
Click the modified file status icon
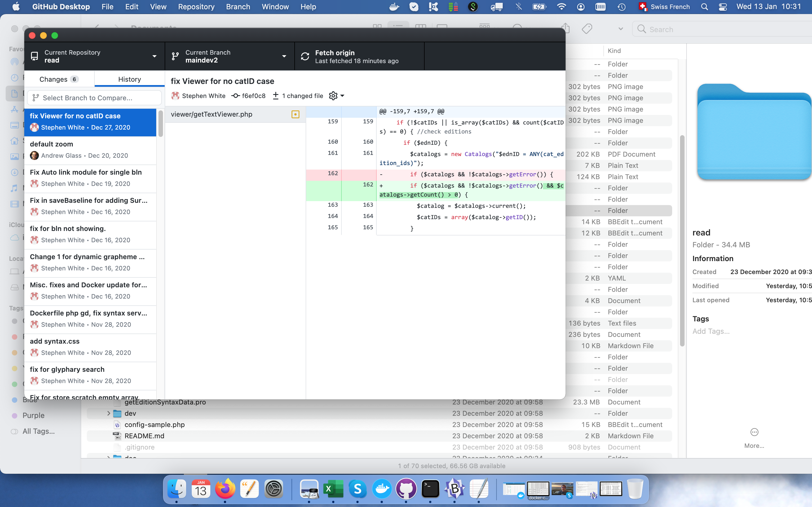(x=295, y=114)
